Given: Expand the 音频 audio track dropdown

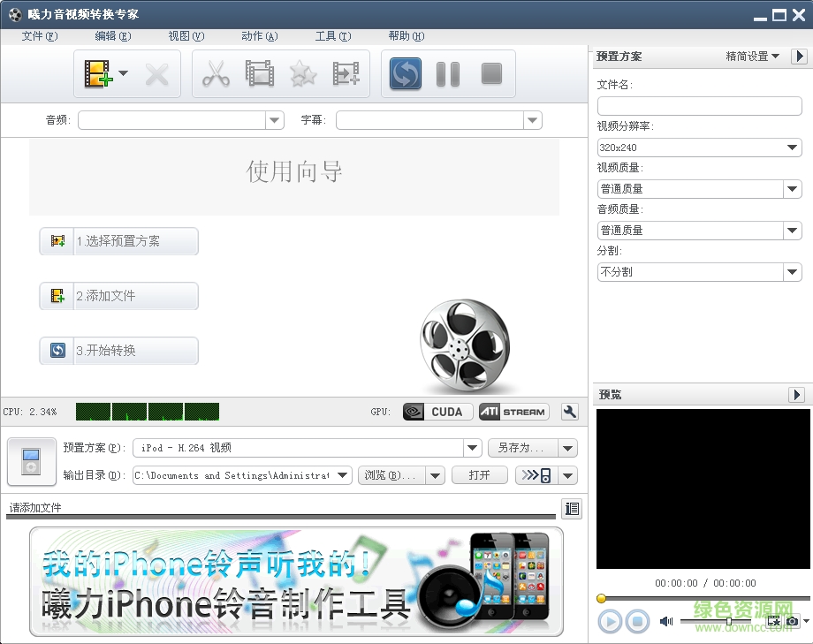Looking at the screenshot, I should (x=274, y=119).
